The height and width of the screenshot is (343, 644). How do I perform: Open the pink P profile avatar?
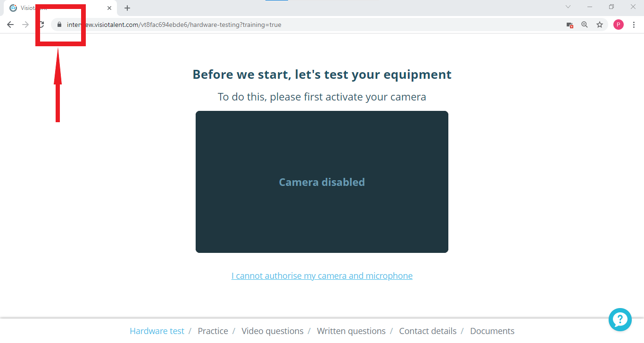pyautogui.click(x=618, y=25)
